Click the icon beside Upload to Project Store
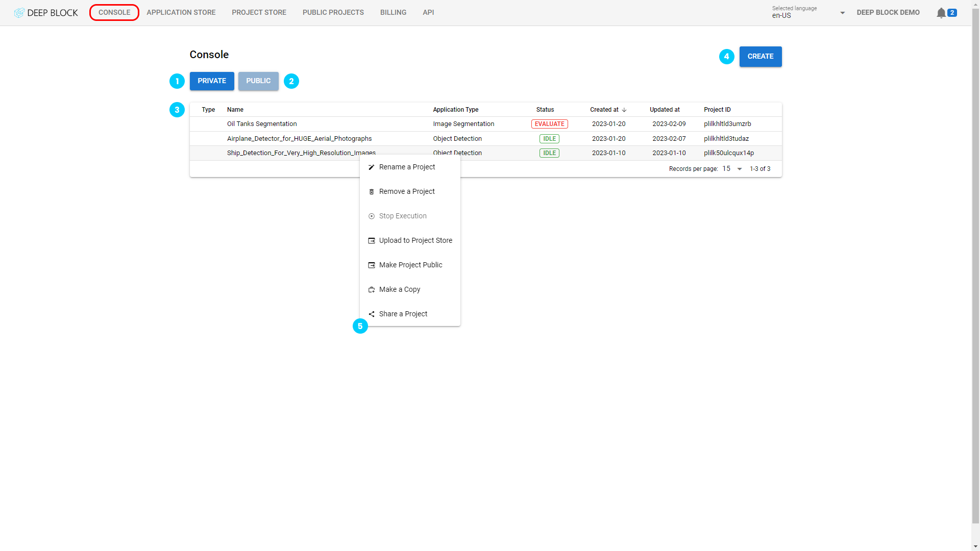The height and width of the screenshot is (551, 980). (372, 241)
